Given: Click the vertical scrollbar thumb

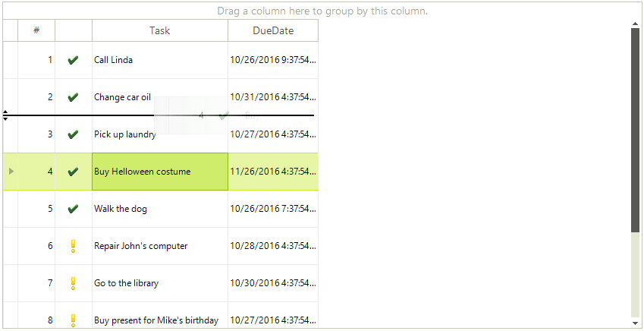Looking at the screenshot, I should click(635, 130).
